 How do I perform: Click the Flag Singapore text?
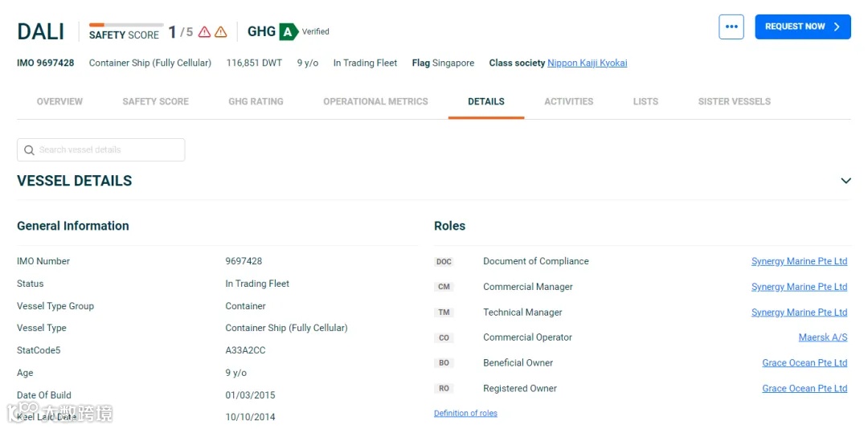tap(443, 63)
